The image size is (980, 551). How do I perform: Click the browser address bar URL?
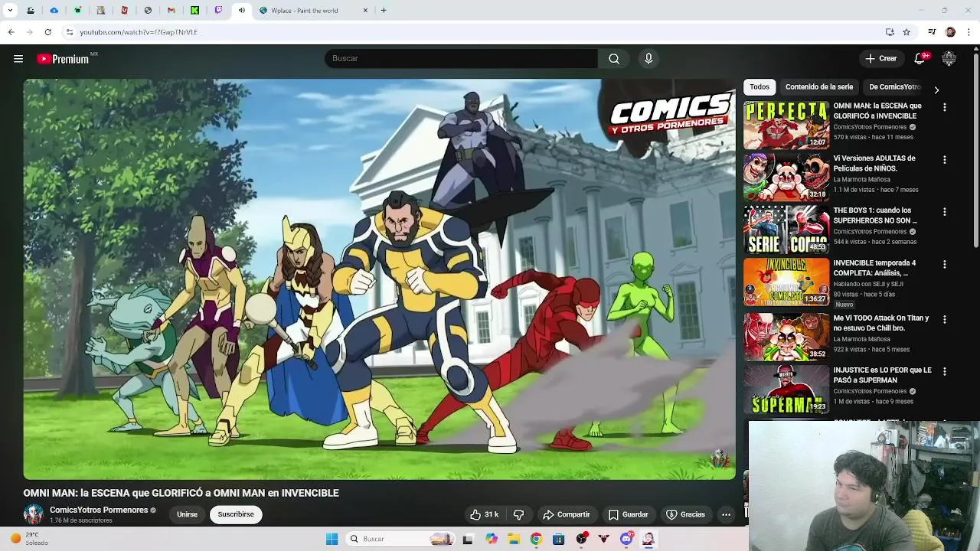(x=139, y=32)
